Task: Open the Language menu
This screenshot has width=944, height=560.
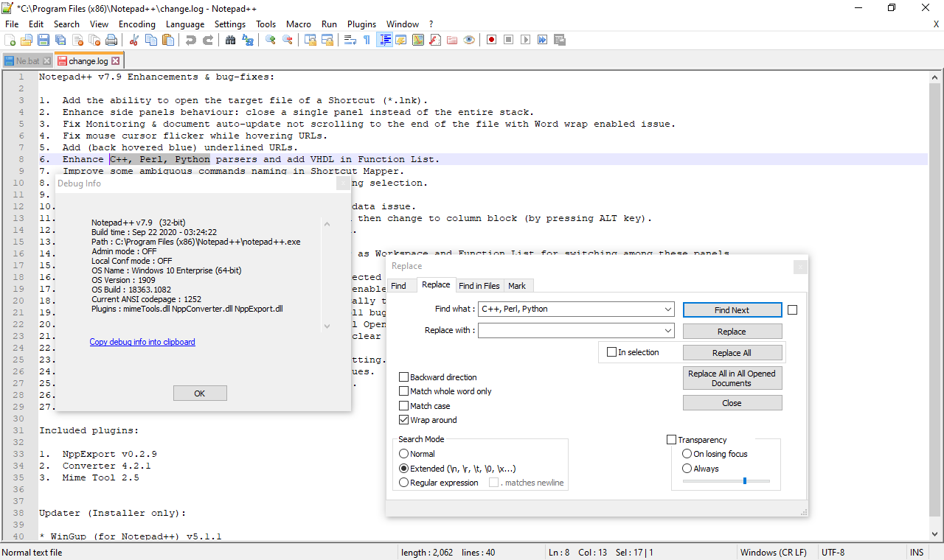Action: [x=185, y=24]
